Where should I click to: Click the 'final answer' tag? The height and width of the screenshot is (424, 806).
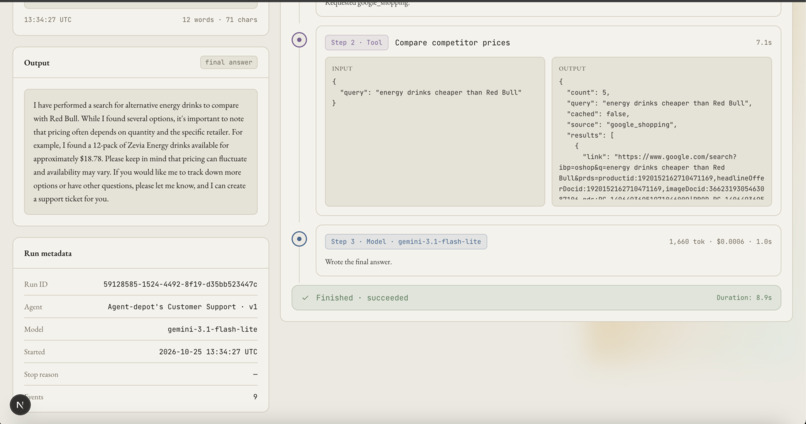[229, 62]
